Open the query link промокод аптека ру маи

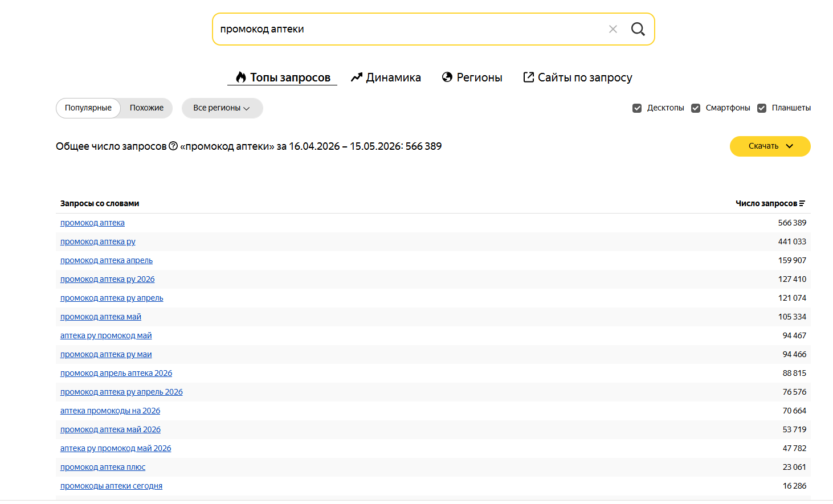coord(106,354)
